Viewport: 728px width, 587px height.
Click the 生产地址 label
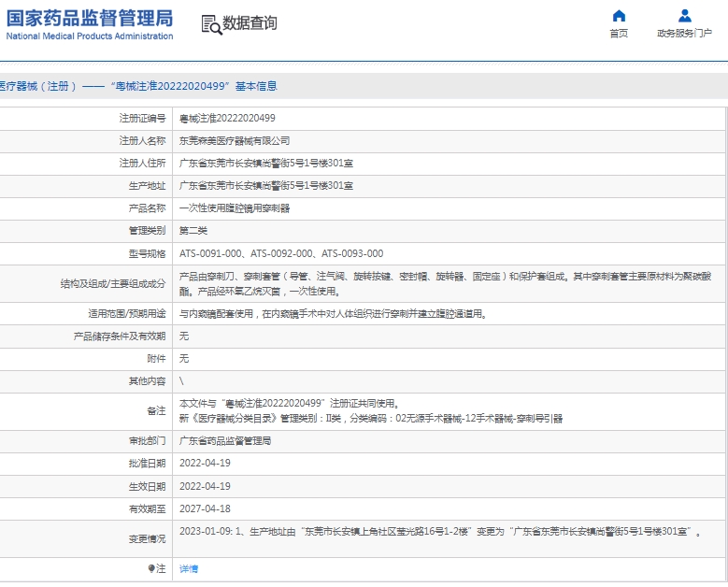pos(147,186)
